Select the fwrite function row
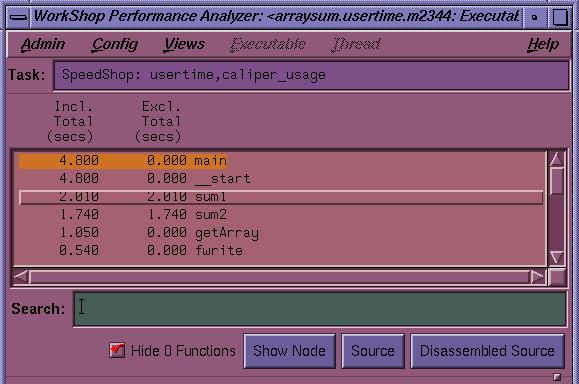The image size is (579, 384). 281,250
